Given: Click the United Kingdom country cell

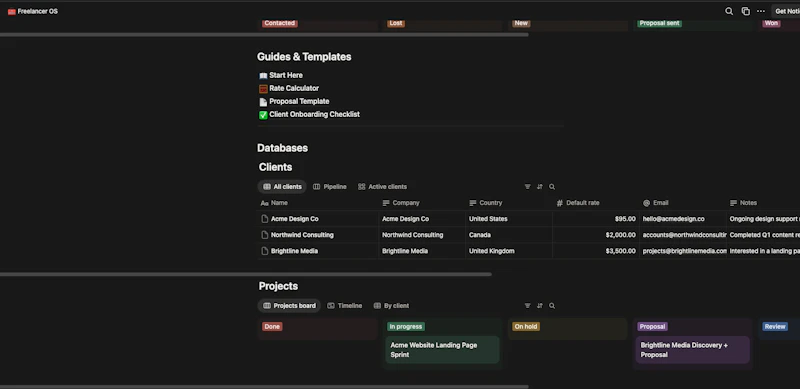Looking at the screenshot, I should pyautogui.click(x=509, y=251).
